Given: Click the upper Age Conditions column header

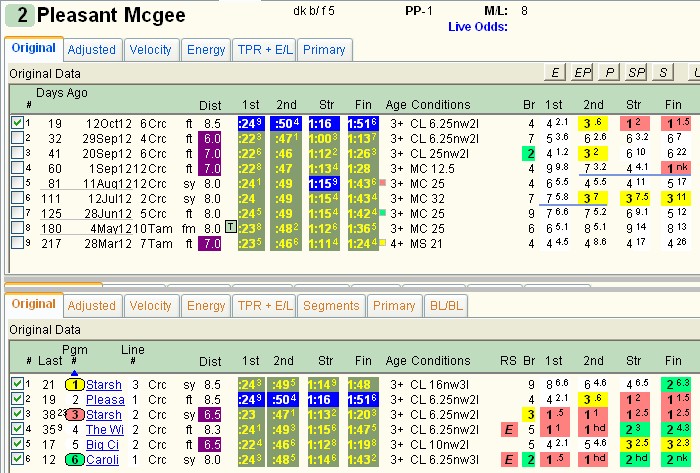Looking at the screenshot, I should click(428, 105).
